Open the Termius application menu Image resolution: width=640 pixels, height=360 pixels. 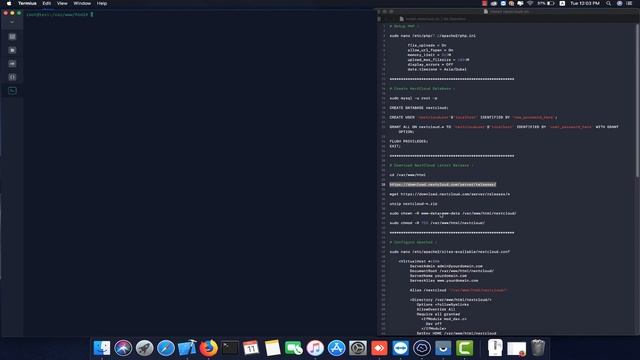27,3
